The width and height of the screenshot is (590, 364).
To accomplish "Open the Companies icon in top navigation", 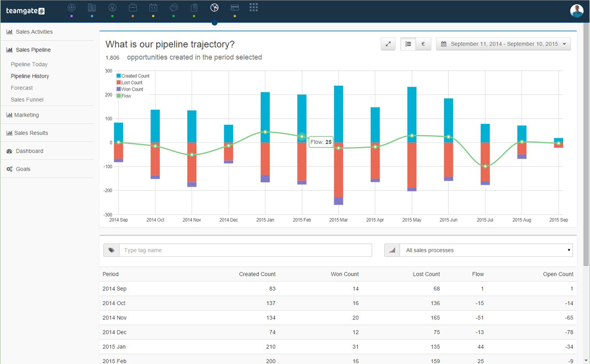I will (x=92, y=7).
